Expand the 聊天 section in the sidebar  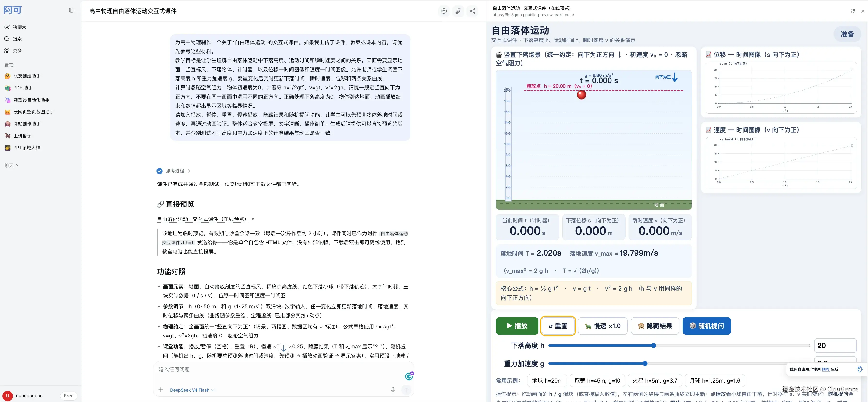[x=11, y=165]
